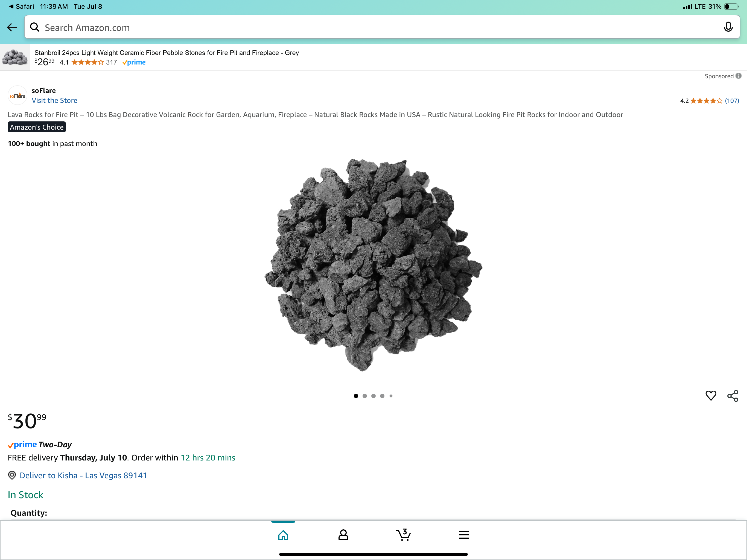Open the Home tab icon
Screen dimensions: 747x560
point(283,535)
